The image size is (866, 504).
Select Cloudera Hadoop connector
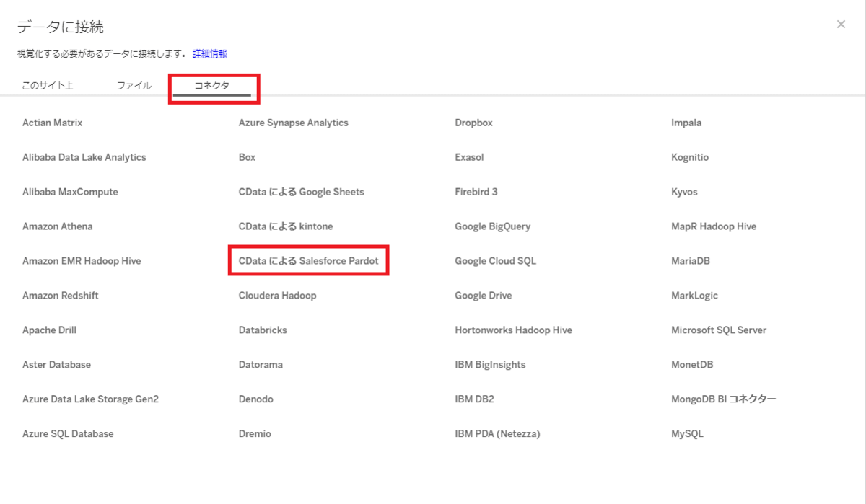[278, 296]
